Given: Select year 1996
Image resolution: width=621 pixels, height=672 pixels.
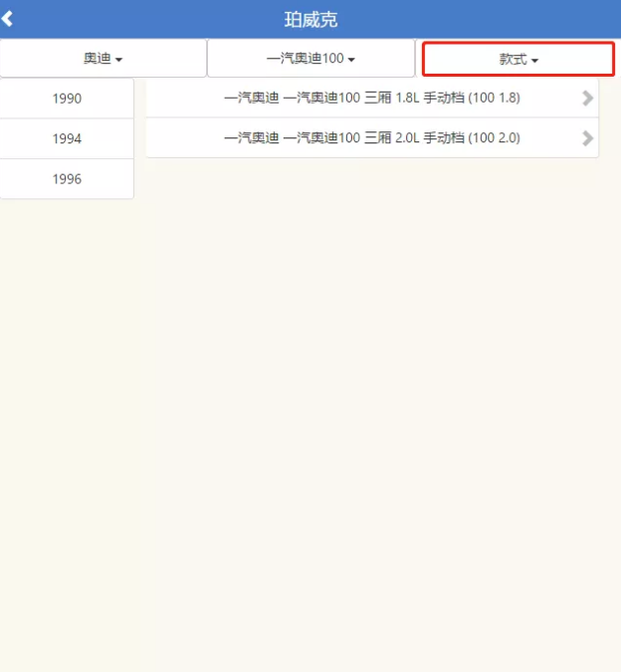Looking at the screenshot, I should tap(67, 179).
